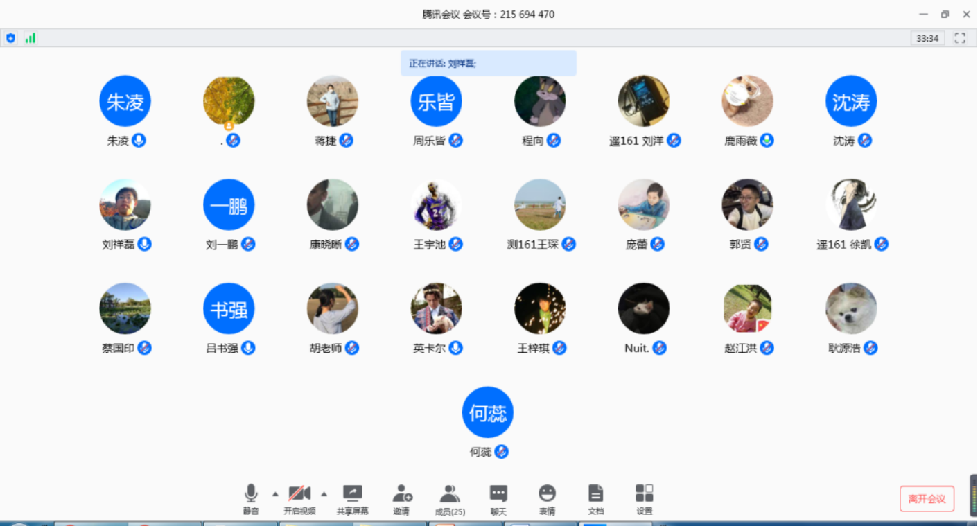Screen dimensions: 980x526
Task: Toggle mute (静音) microphone
Action: point(251,499)
